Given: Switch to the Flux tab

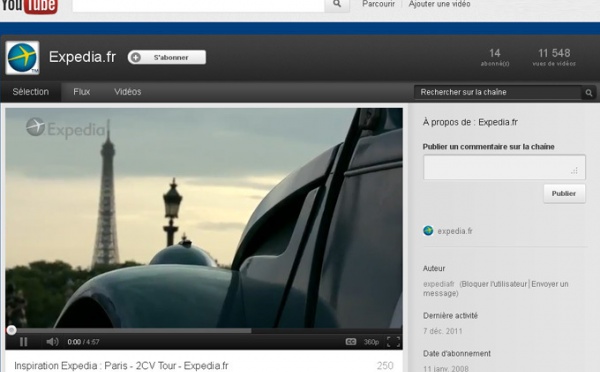Looking at the screenshot, I should 82,92.
